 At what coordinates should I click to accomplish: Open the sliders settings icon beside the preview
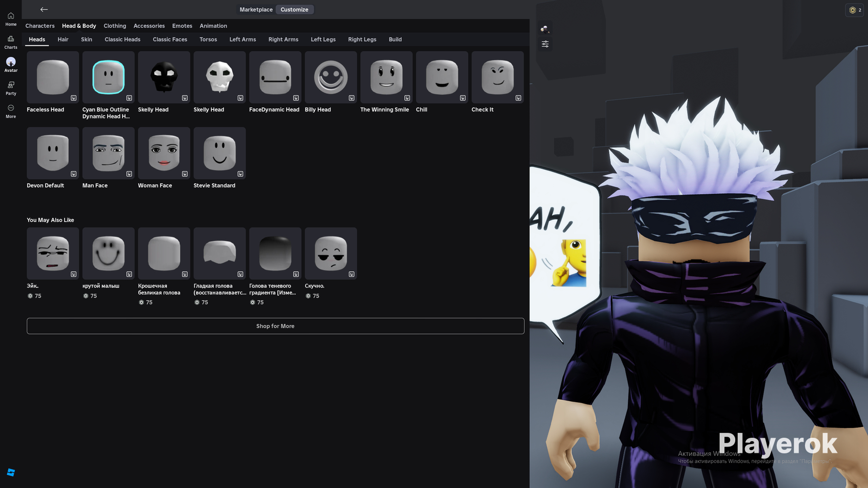545,44
